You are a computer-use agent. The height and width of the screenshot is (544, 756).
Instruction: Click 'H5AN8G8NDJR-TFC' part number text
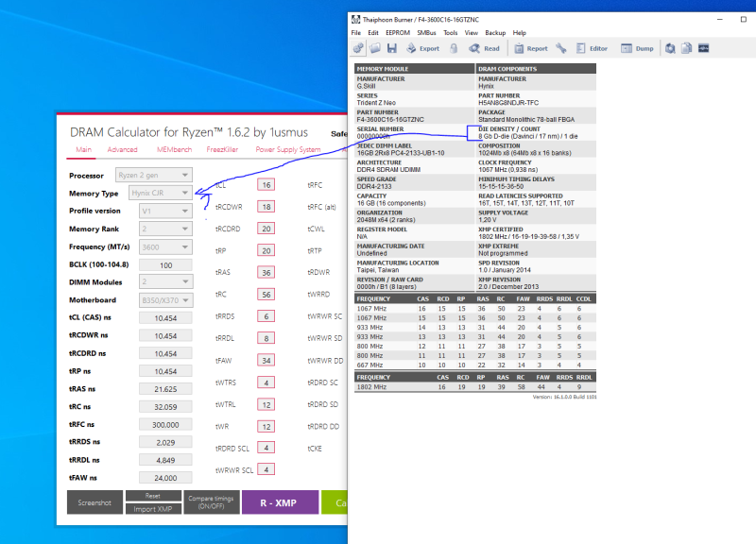click(x=508, y=103)
